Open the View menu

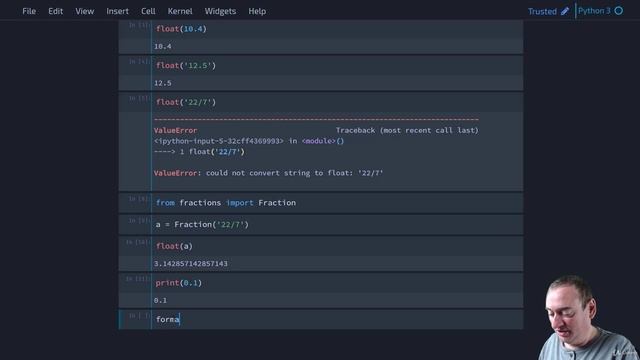point(84,11)
